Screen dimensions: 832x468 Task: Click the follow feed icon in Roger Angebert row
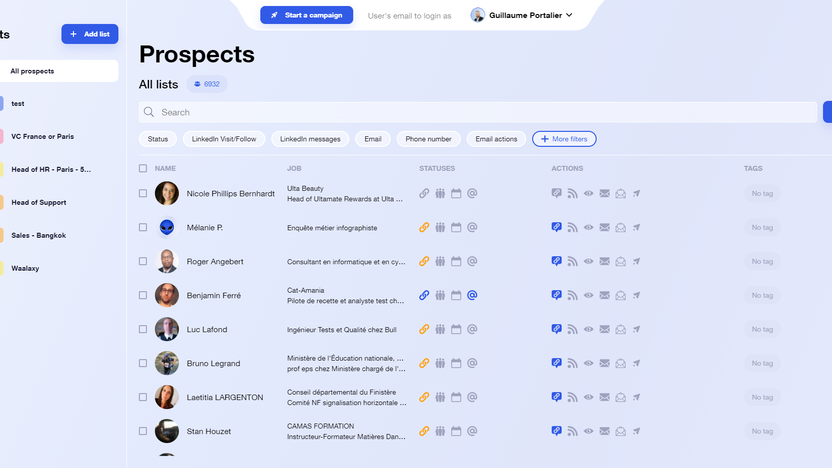[572, 262]
